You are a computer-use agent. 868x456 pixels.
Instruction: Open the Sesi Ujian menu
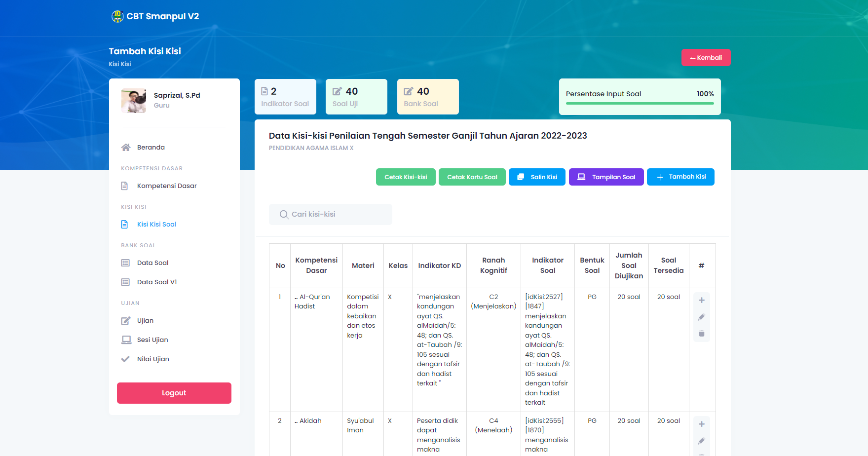click(152, 340)
